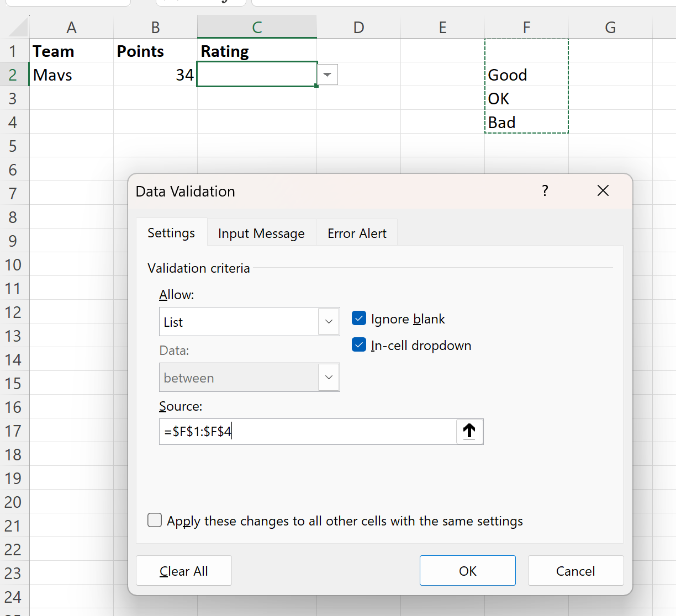Open the in-cell dropdown arrow beside C2
Viewport: 676px width, 616px height.
[x=327, y=75]
